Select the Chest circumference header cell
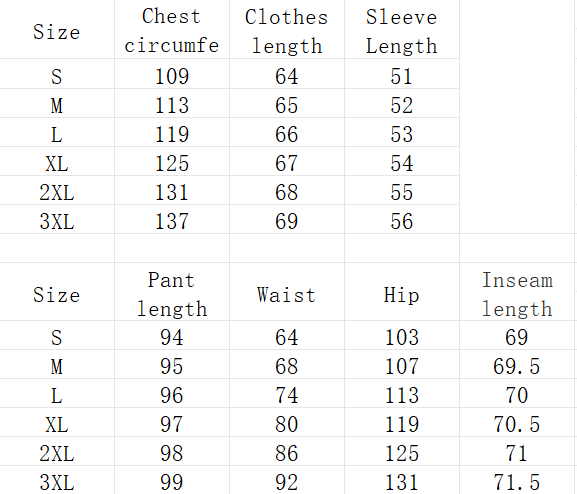 [172, 29]
